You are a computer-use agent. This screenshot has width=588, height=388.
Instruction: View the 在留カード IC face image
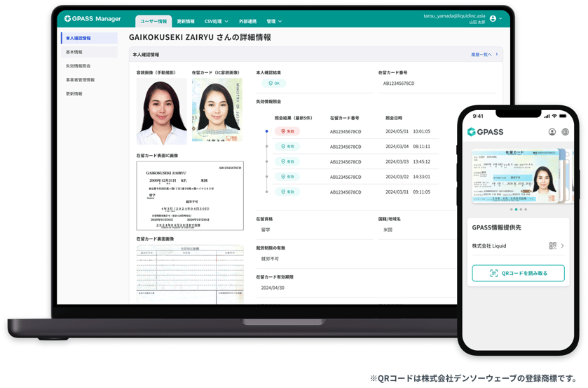click(x=217, y=109)
